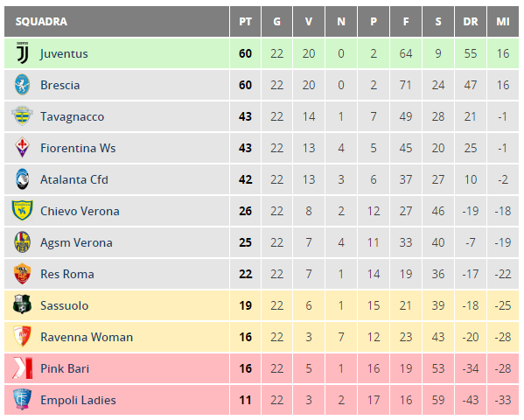Click the Res Roma badge icon
This screenshot has width=524, height=420.
coord(22,274)
